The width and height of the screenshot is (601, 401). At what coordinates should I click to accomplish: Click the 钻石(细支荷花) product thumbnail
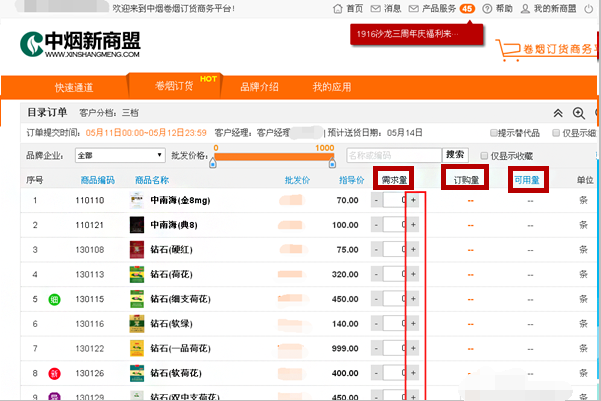point(137,299)
